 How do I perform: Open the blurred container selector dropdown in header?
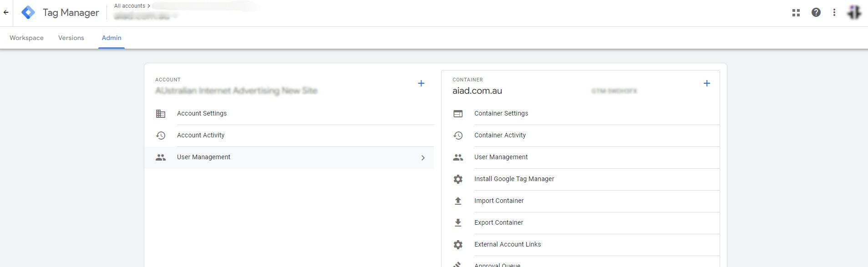point(146,16)
